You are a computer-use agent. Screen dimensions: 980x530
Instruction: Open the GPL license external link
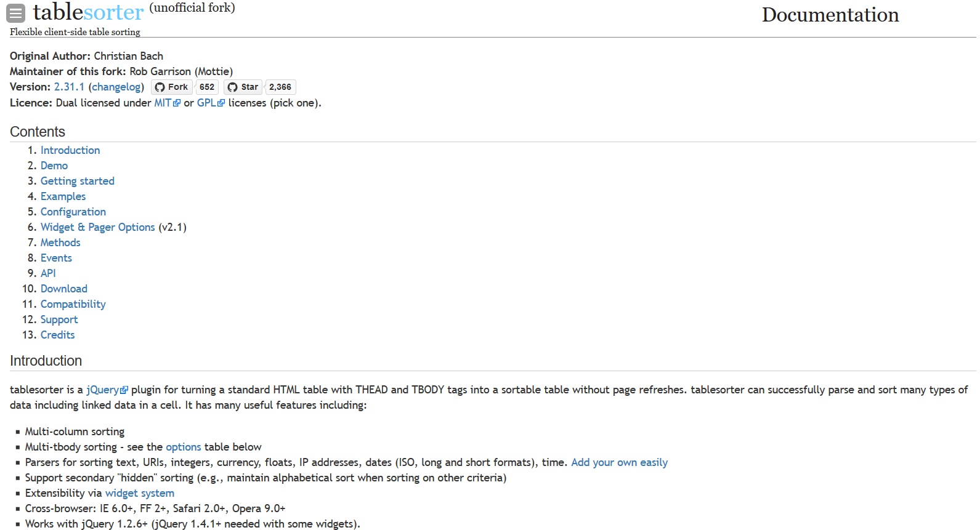[211, 103]
